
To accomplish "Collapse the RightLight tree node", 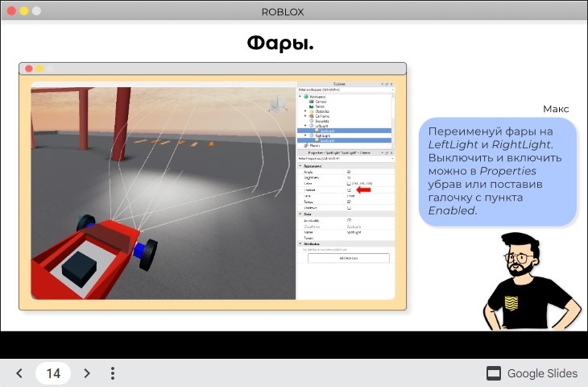I will (305, 135).
